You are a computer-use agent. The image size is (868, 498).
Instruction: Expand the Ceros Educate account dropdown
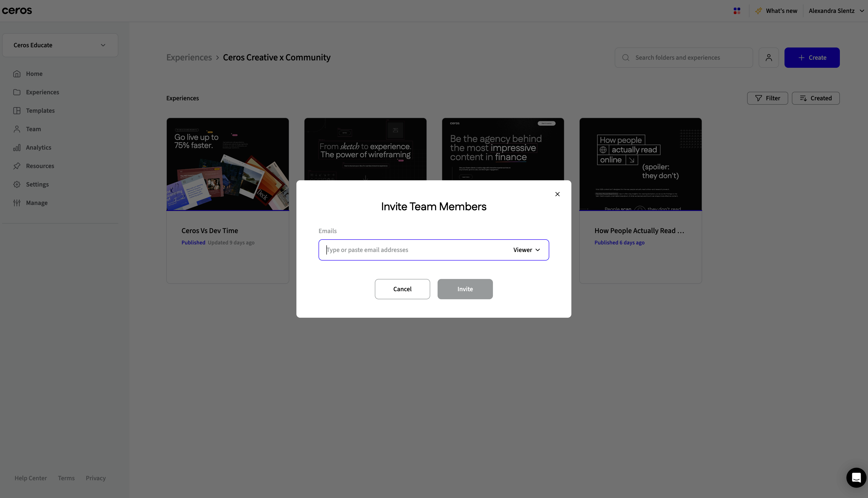[x=60, y=45]
